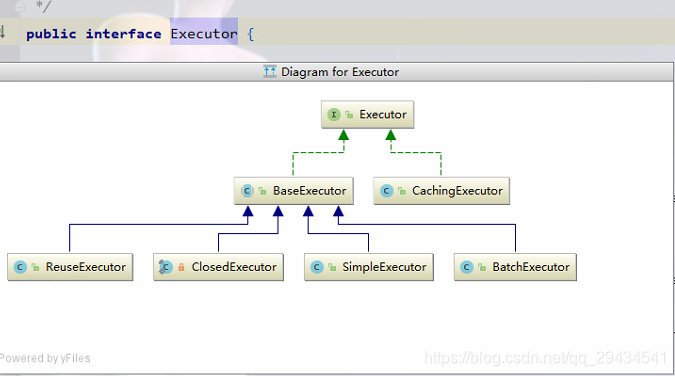The height and width of the screenshot is (376, 675).
Task: Click the public visibility icon on BaseExecutor
Action: click(x=263, y=191)
